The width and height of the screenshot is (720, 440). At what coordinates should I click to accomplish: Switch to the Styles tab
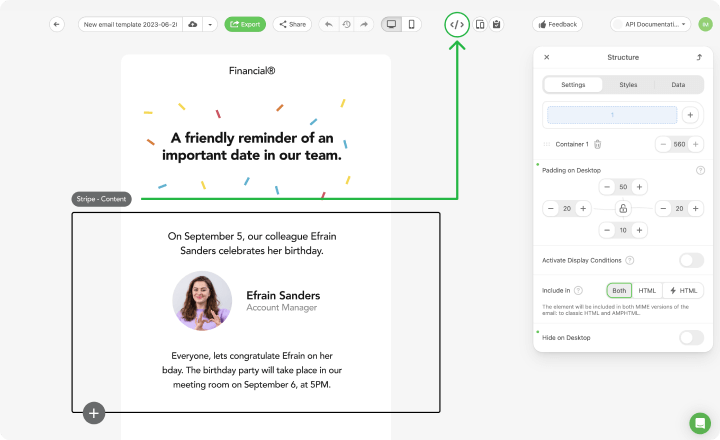tap(628, 85)
